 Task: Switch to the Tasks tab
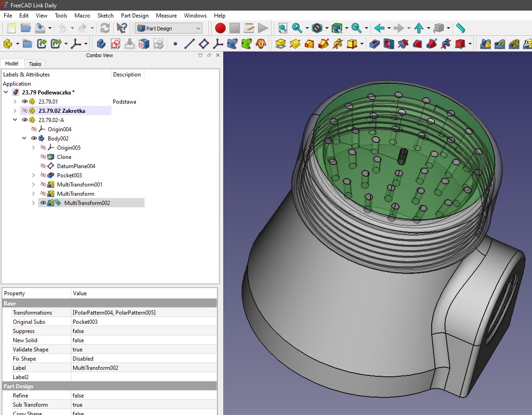point(35,64)
